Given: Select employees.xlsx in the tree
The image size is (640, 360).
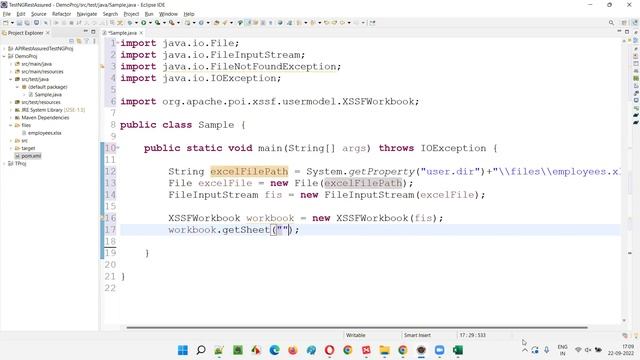Looking at the screenshot, I should coord(44,133).
